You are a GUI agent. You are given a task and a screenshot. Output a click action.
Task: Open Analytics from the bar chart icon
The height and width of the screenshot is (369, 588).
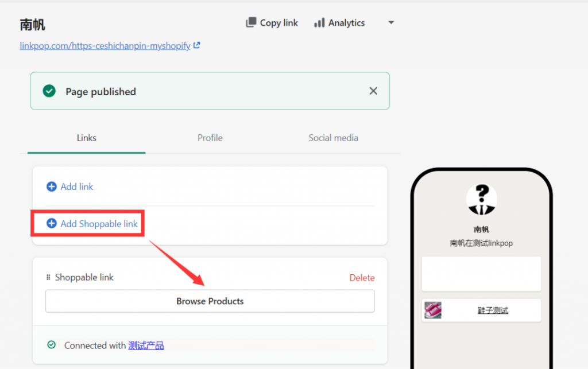(x=319, y=23)
